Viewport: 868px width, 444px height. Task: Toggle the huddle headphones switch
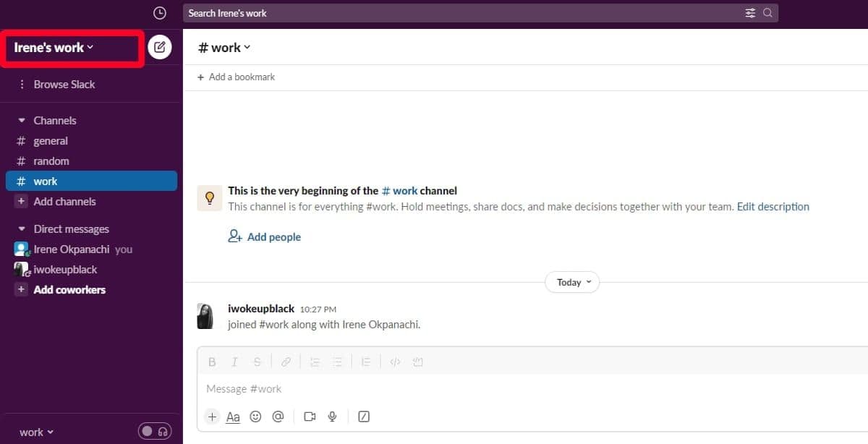(155, 432)
